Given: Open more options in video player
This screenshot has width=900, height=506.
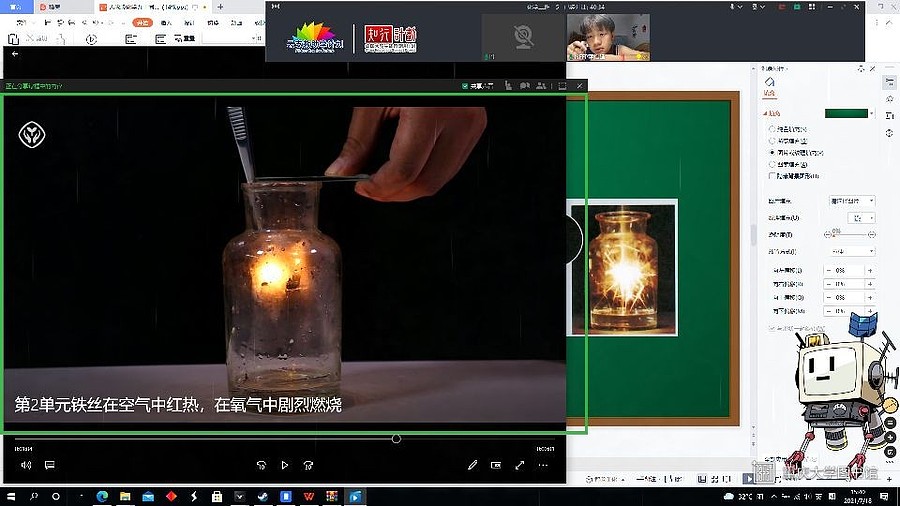Looking at the screenshot, I should [543, 465].
